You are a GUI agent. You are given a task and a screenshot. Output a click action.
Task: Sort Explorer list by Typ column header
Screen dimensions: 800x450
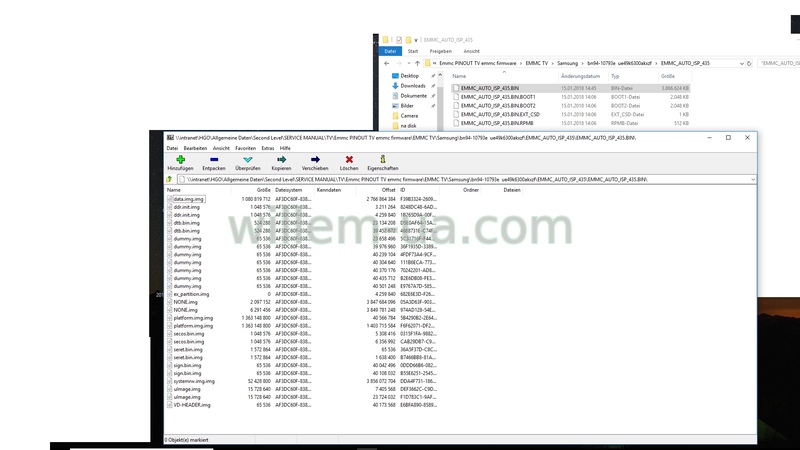click(633, 76)
